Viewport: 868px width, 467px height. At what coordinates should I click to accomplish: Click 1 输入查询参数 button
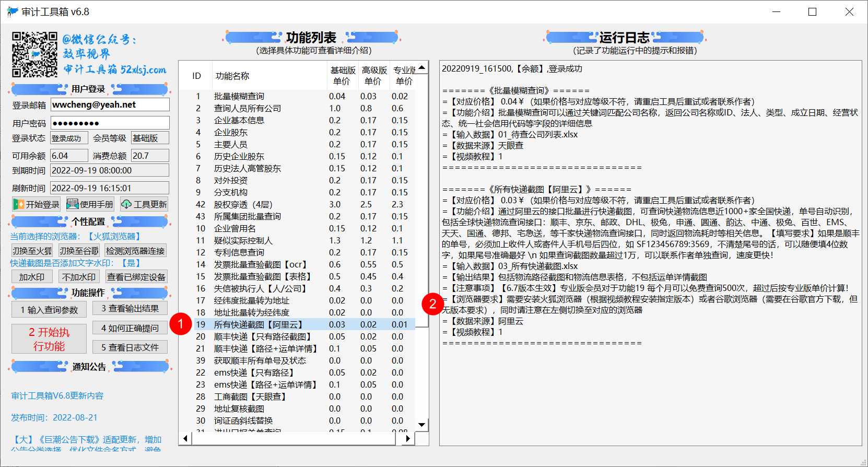[x=49, y=310]
